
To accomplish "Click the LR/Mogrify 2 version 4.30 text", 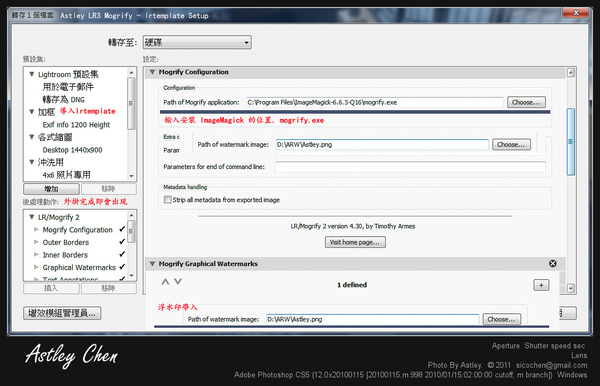I will 353,226.
